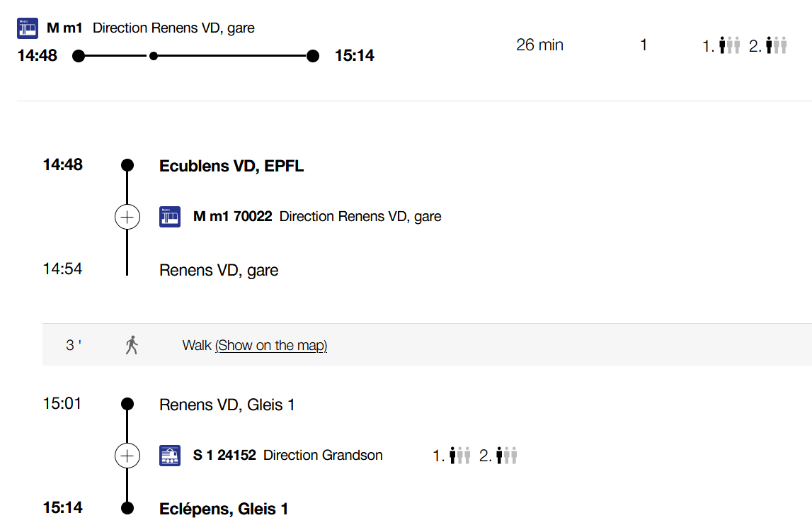
Task: Click the Metro icon beside M m1 70022
Action: coord(170,217)
